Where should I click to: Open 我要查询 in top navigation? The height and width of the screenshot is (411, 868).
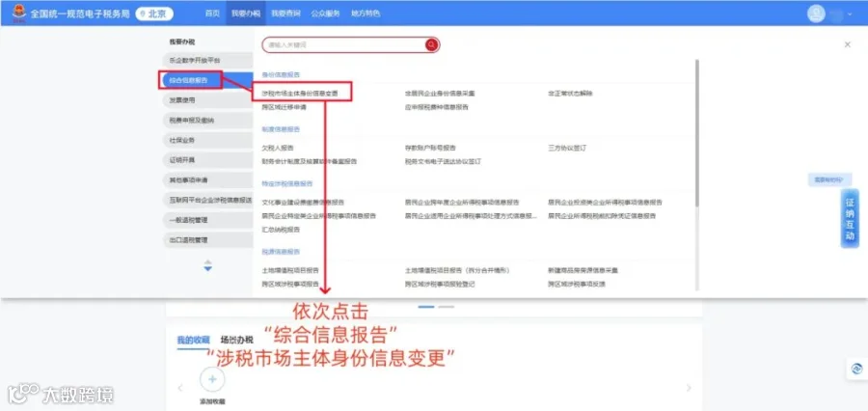[x=285, y=14]
